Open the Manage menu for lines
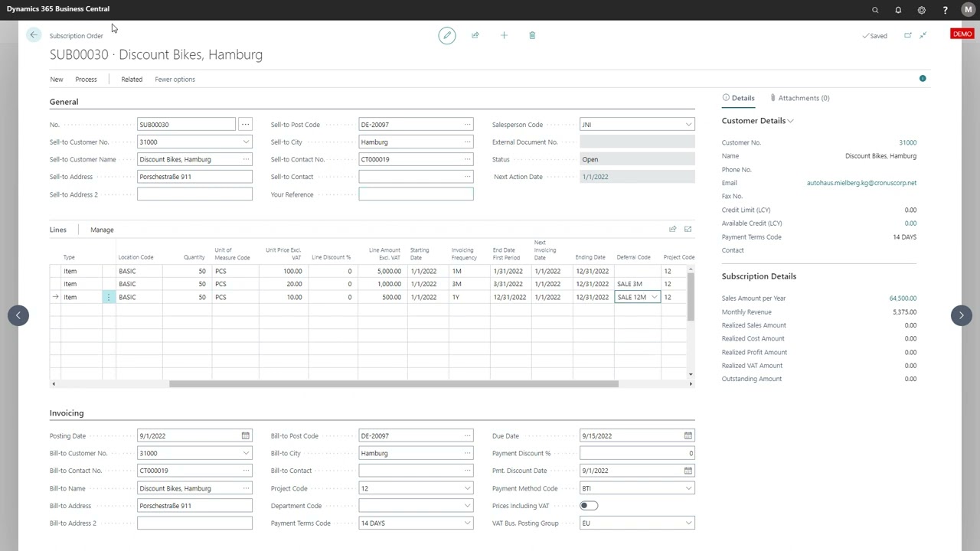The width and height of the screenshot is (980, 551). point(102,230)
